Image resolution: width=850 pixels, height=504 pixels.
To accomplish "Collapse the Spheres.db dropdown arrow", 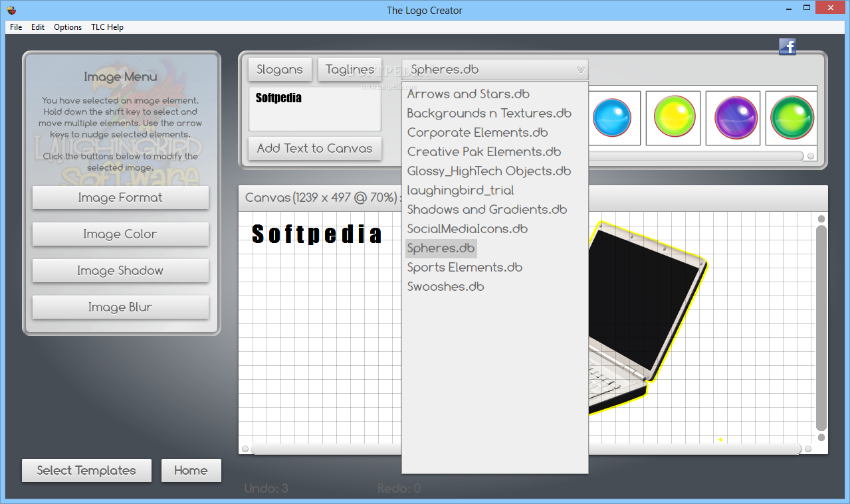I will coord(580,70).
